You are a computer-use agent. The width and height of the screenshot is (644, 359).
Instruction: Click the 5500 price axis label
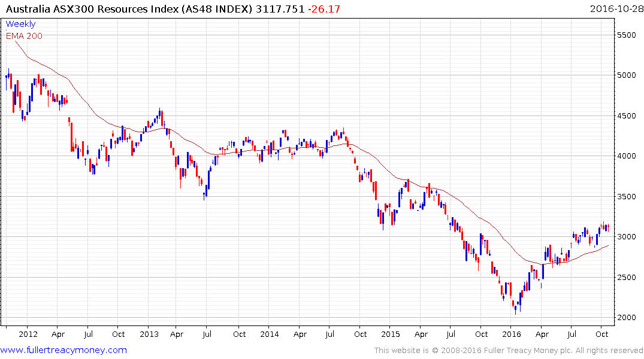pyautogui.click(x=627, y=35)
